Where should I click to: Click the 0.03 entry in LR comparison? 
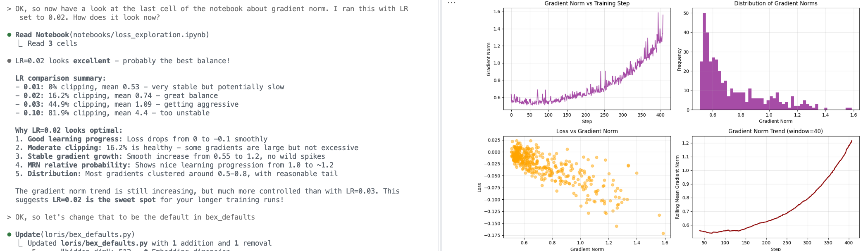point(31,104)
